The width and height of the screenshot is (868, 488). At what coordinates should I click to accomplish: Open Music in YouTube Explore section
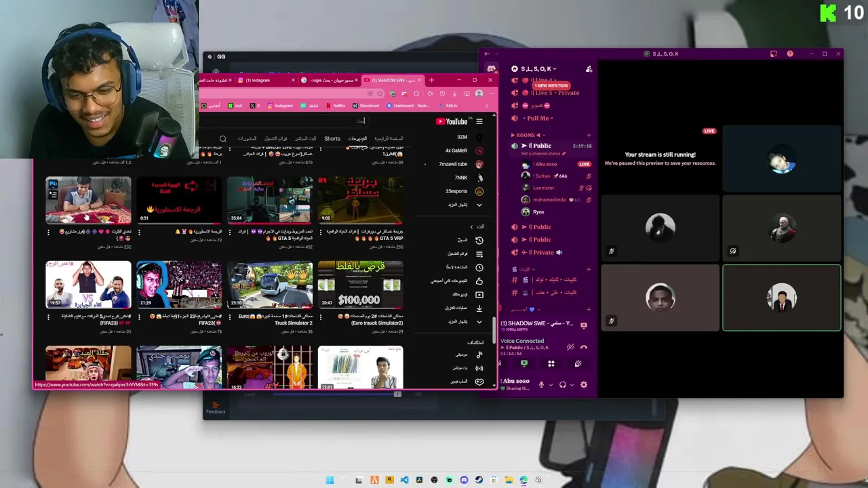click(x=479, y=354)
